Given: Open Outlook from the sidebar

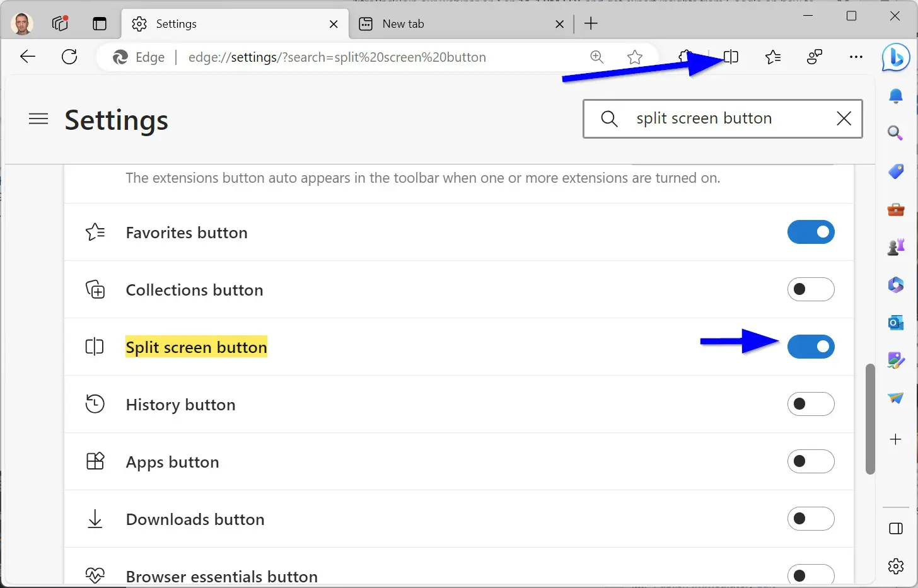Looking at the screenshot, I should tap(896, 323).
